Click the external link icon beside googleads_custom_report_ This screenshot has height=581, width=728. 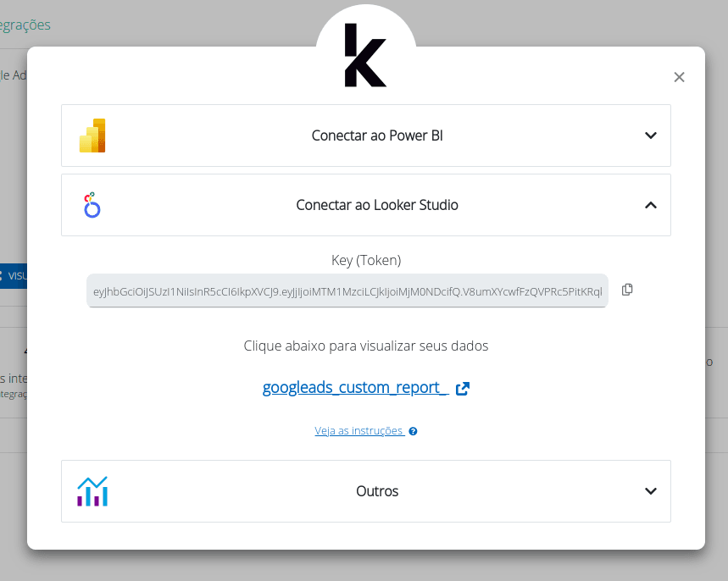pyautogui.click(x=463, y=389)
